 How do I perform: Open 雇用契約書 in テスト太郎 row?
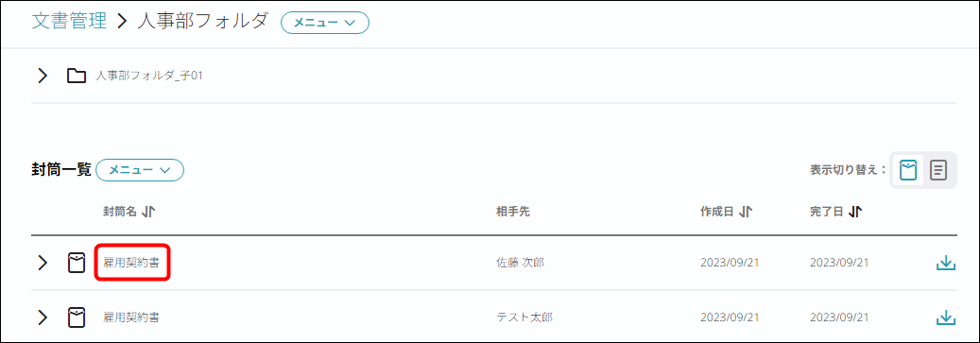(x=131, y=317)
